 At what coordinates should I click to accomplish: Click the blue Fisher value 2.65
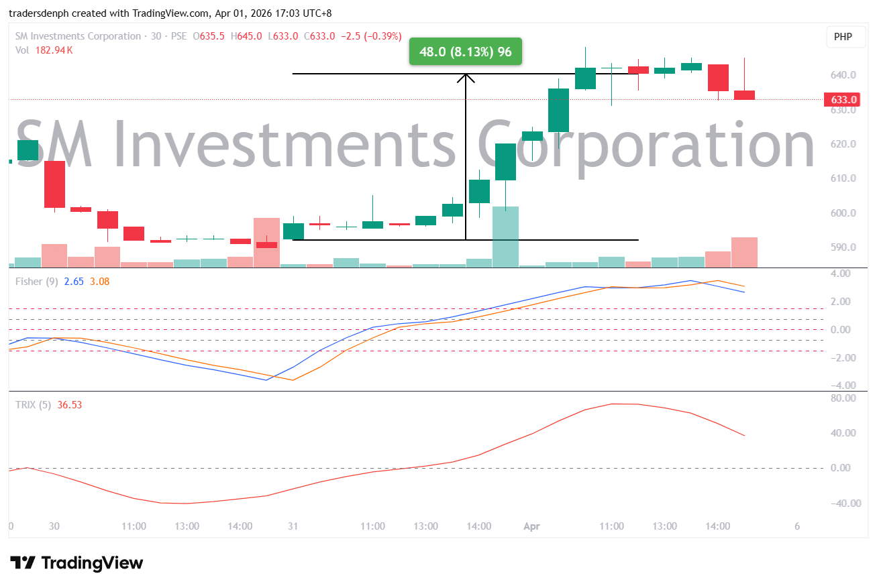point(74,282)
